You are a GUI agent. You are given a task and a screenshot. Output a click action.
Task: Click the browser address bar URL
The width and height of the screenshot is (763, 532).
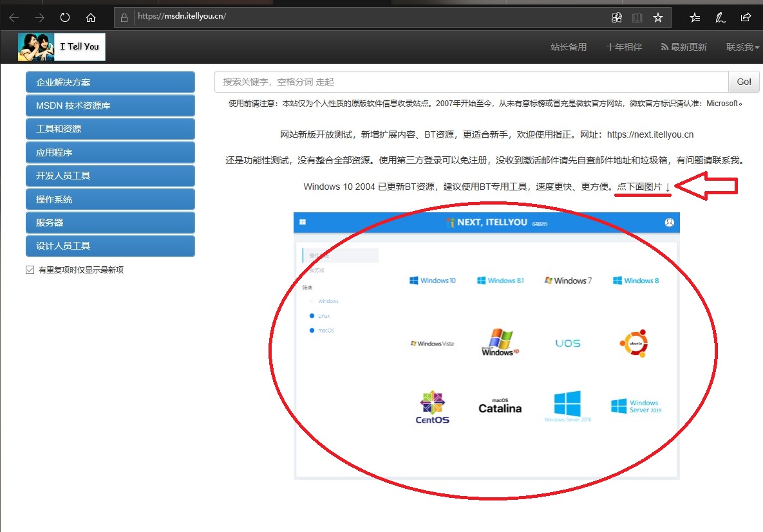(182, 16)
